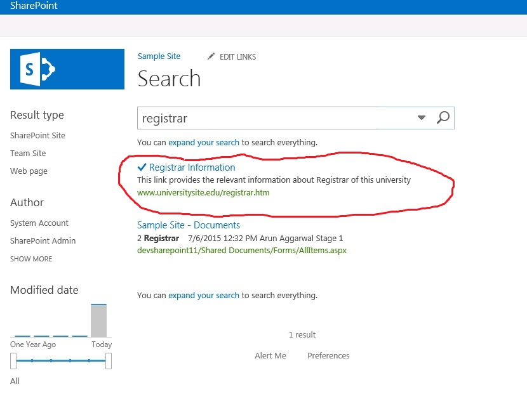Click the Sample Site breadcrumb link
Screen dimensions: 527x420
pos(159,56)
